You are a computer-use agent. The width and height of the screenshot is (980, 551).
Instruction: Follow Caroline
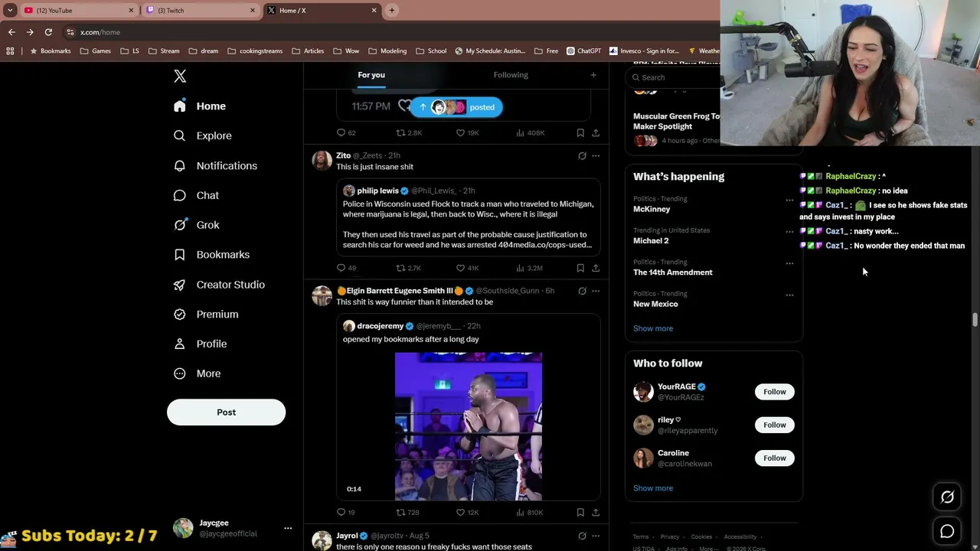click(x=774, y=458)
